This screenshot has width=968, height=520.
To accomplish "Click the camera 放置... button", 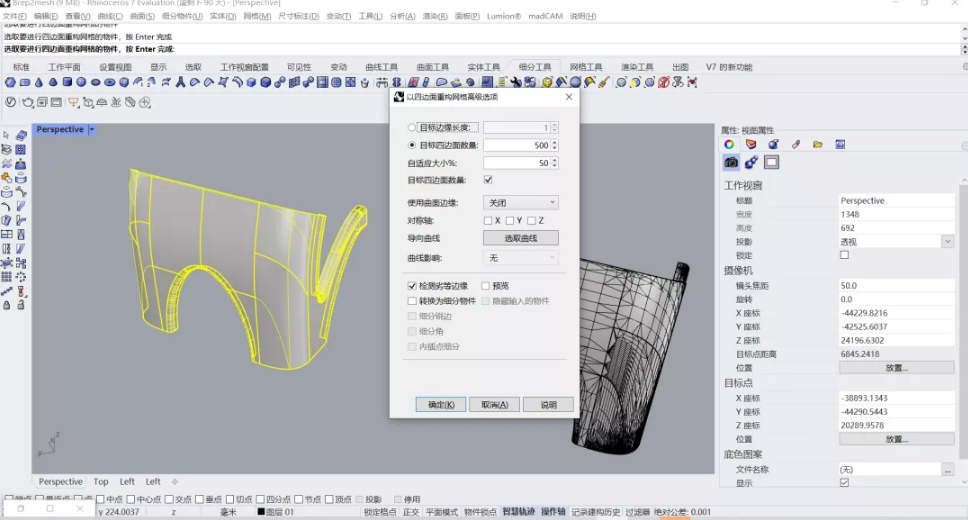I will click(x=897, y=367).
